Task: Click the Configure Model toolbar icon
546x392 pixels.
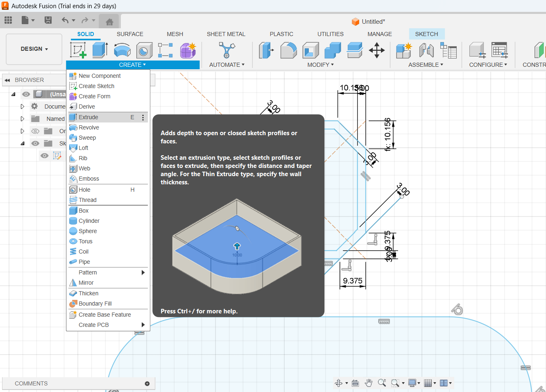Action: (477, 50)
